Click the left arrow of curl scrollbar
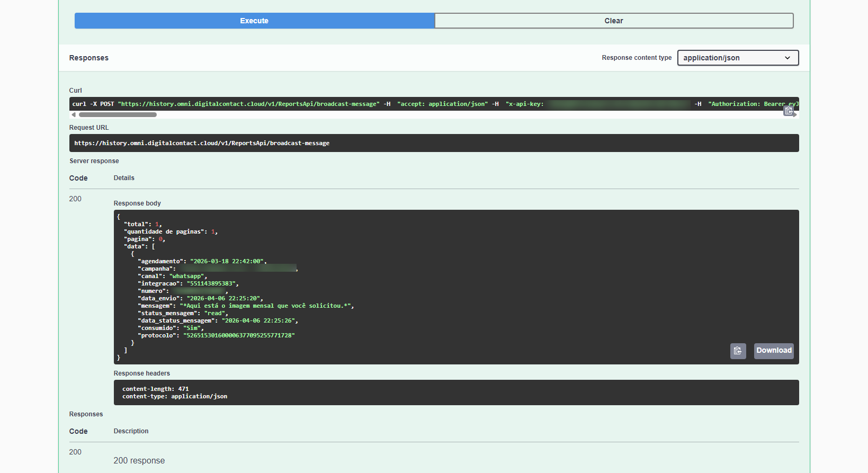Viewport: 868px width, 473px height. 74,114
